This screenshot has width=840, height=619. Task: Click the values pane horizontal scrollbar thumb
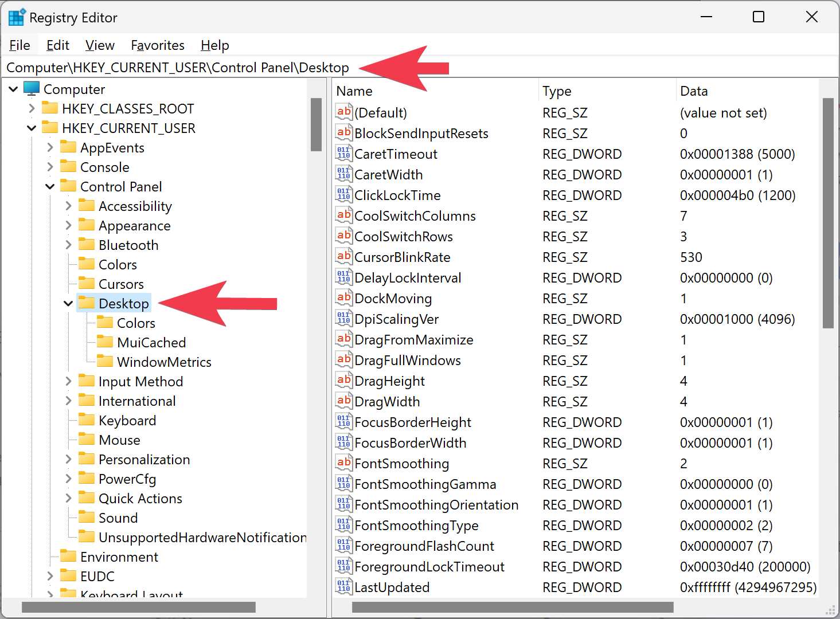513,607
